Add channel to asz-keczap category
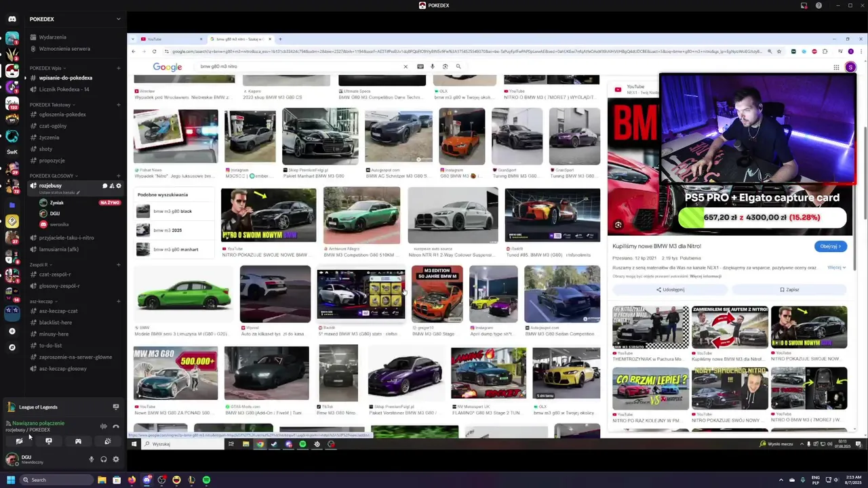Image resolution: width=868 pixels, height=488 pixels. 118,302
